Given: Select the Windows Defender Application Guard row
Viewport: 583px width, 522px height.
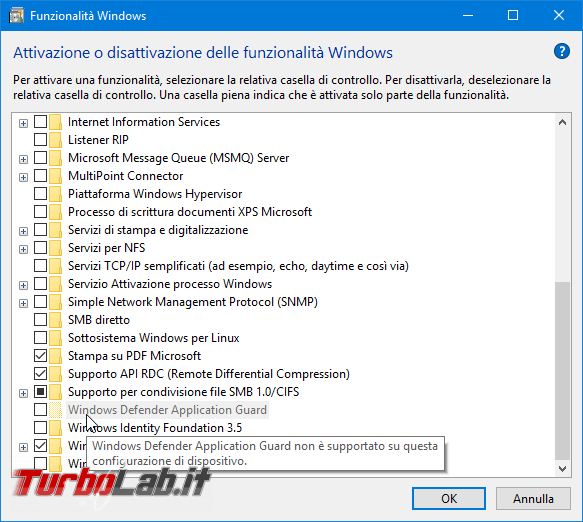Looking at the screenshot, I should 167,410.
